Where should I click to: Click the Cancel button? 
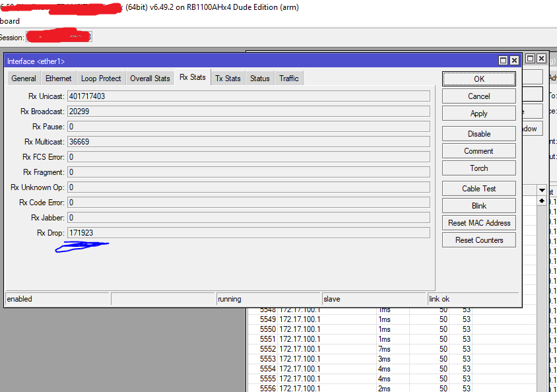point(479,96)
